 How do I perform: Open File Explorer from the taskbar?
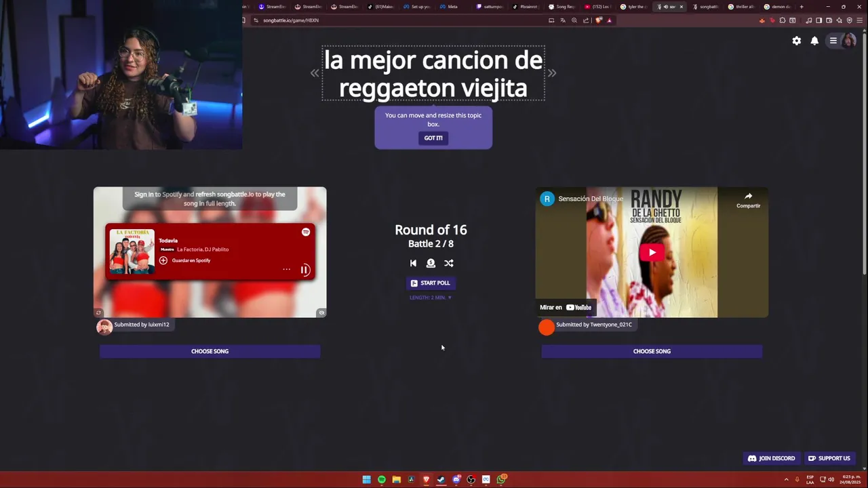click(x=397, y=479)
